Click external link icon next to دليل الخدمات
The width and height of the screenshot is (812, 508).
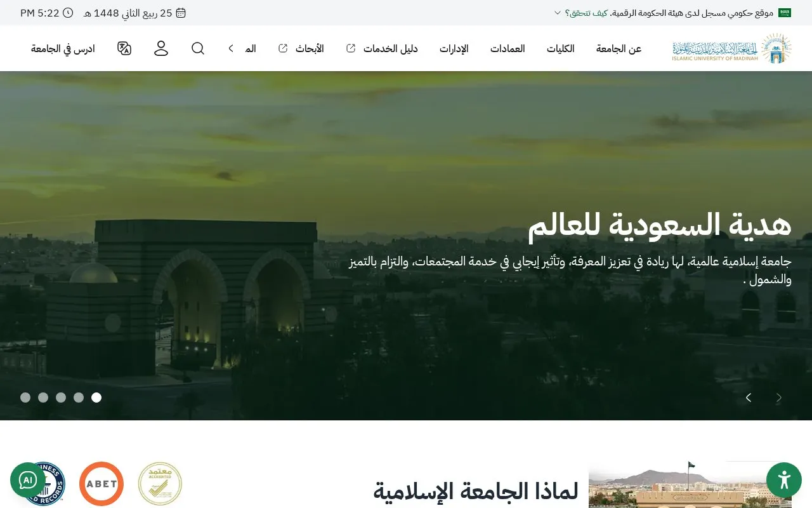click(351, 48)
